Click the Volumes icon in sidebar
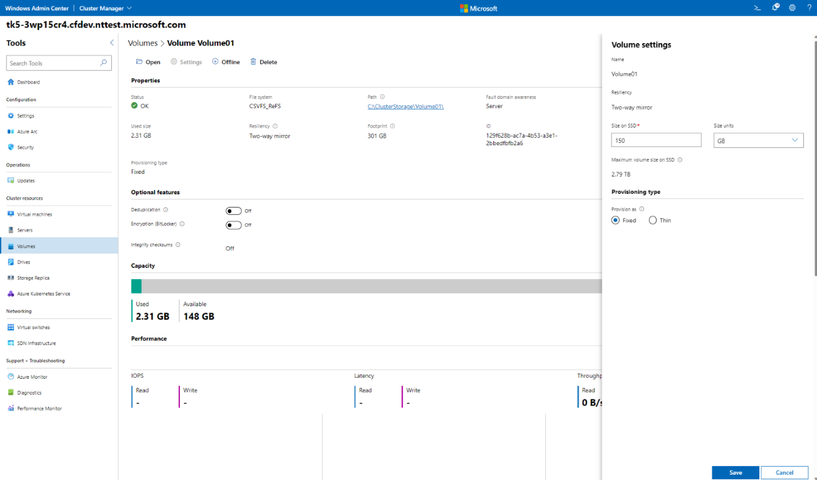The height and width of the screenshot is (480, 817). [x=10, y=246]
